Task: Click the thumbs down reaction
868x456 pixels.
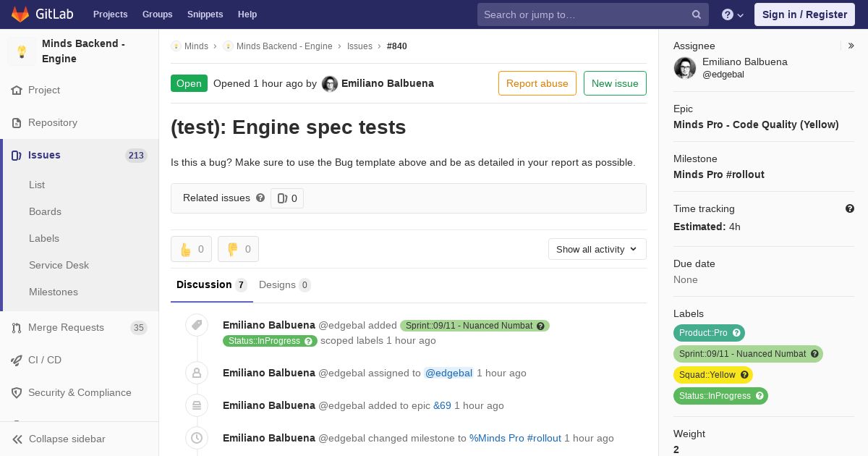Action: point(238,249)
